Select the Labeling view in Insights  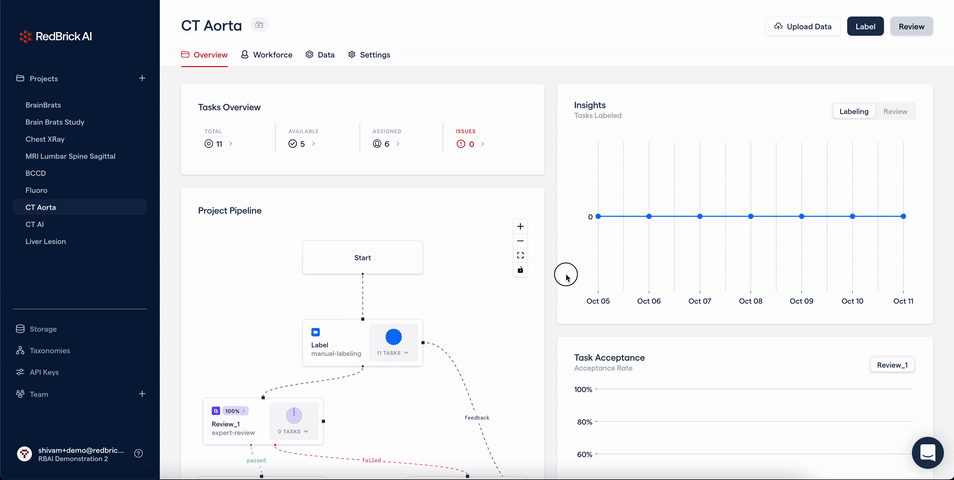(x=853, y=112)
